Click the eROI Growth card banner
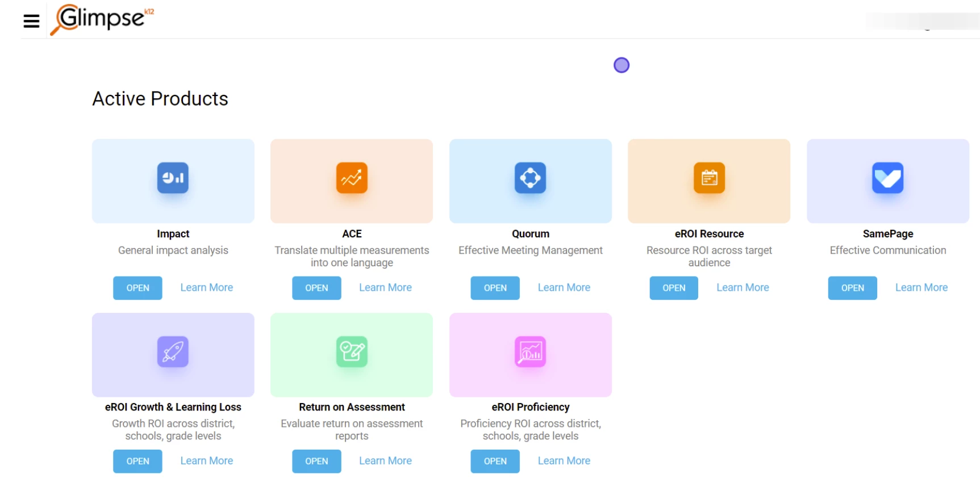 click(x=173, y=355)
